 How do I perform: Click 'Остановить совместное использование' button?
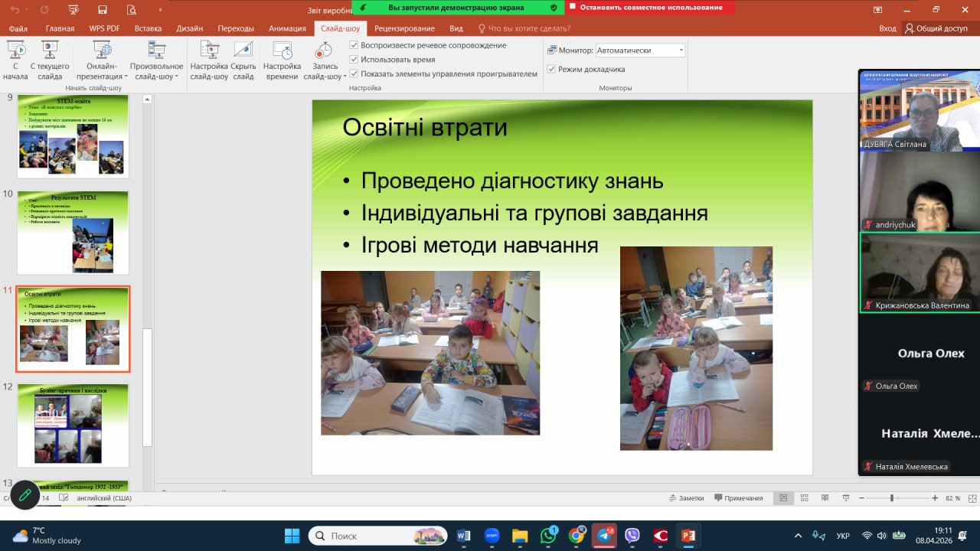tap(650, 7)
